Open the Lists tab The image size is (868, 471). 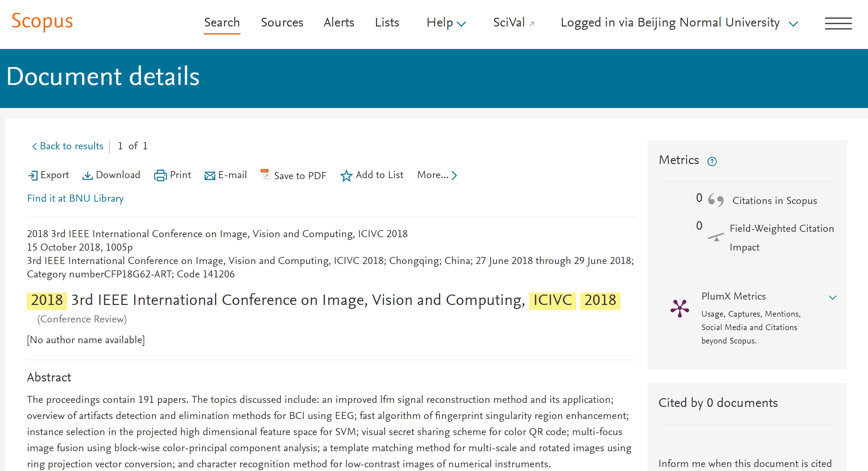(x=387, y=22)
